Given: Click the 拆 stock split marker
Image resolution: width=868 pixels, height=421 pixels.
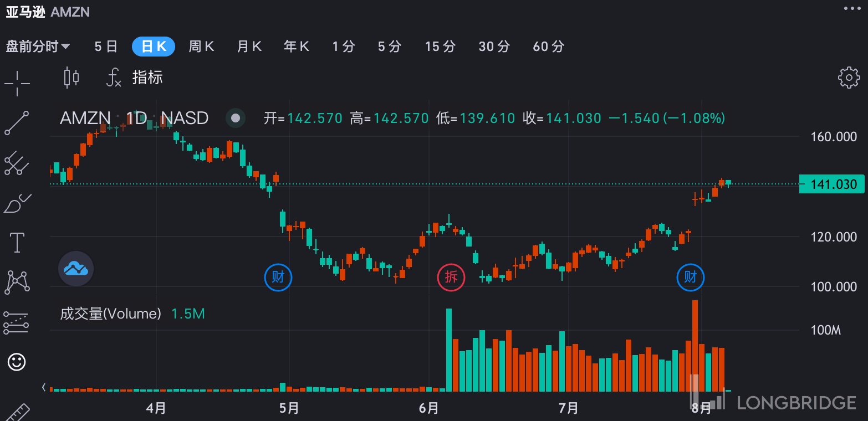Looking at the screenshot, I should click(451, 277).
